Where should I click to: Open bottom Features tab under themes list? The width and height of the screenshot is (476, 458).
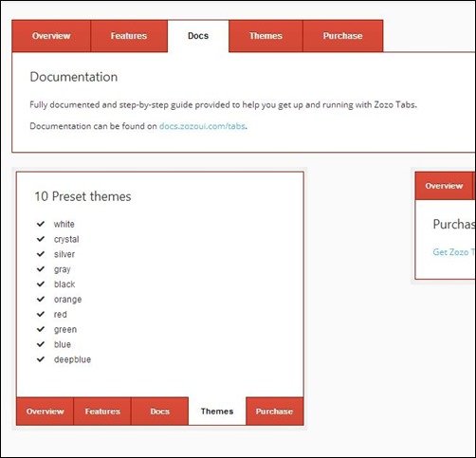[x=102, y=412]
